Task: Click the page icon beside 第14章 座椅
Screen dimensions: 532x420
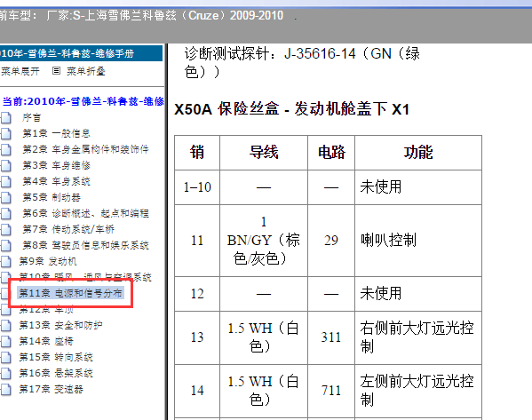Action: [x=5, y=341]
